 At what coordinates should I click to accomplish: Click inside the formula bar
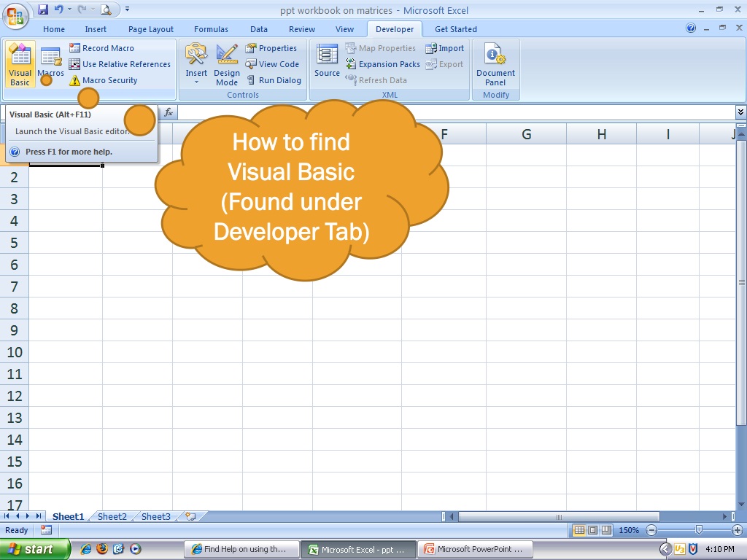pos(457,112)
